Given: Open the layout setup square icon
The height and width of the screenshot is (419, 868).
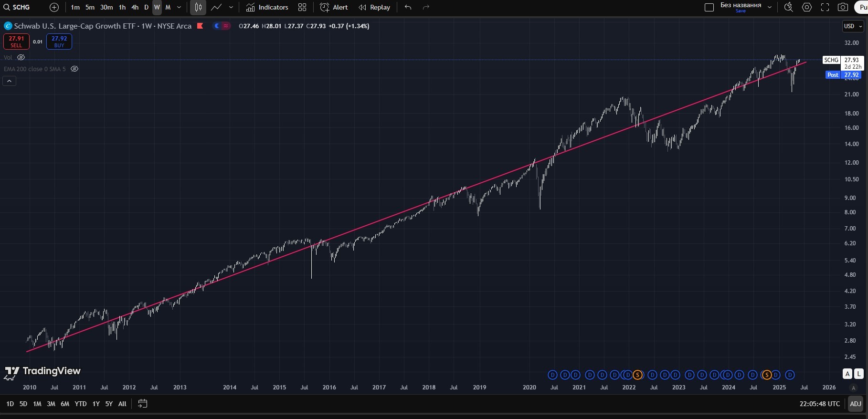Looking at the screenshot, I should click(709, 7).
